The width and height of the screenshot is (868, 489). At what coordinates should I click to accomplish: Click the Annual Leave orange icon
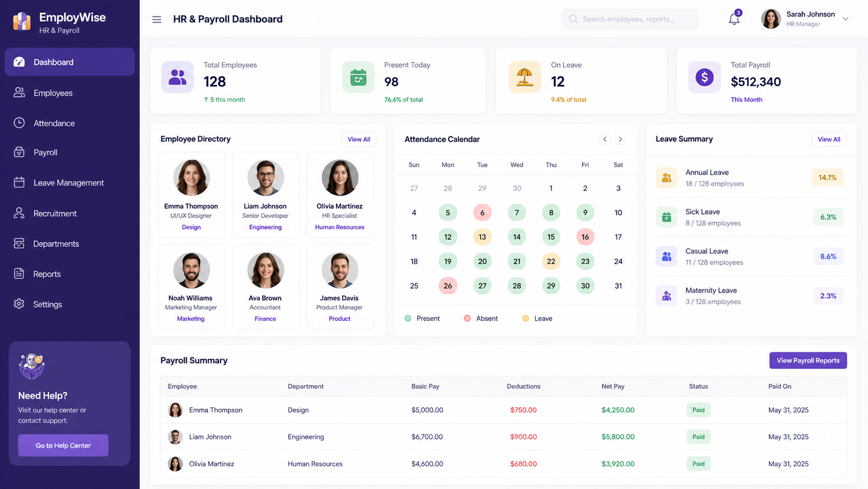pos(667,178)
